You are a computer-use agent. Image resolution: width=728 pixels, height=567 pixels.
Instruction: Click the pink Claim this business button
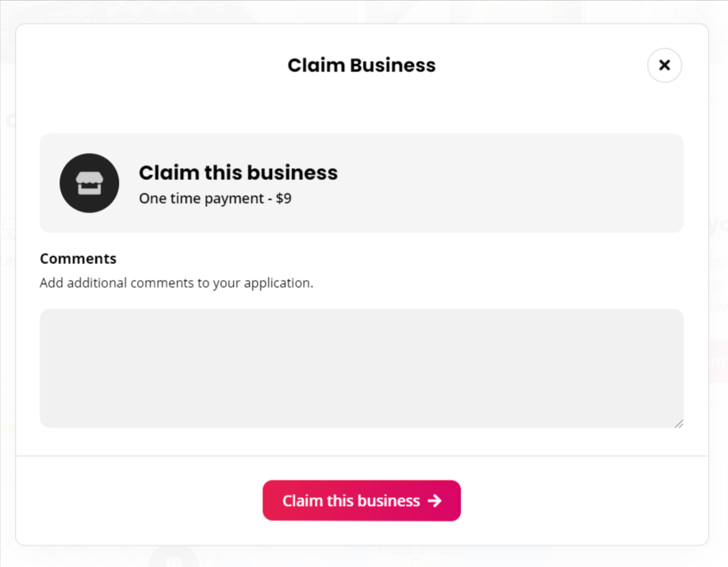[x=362, y=500]
